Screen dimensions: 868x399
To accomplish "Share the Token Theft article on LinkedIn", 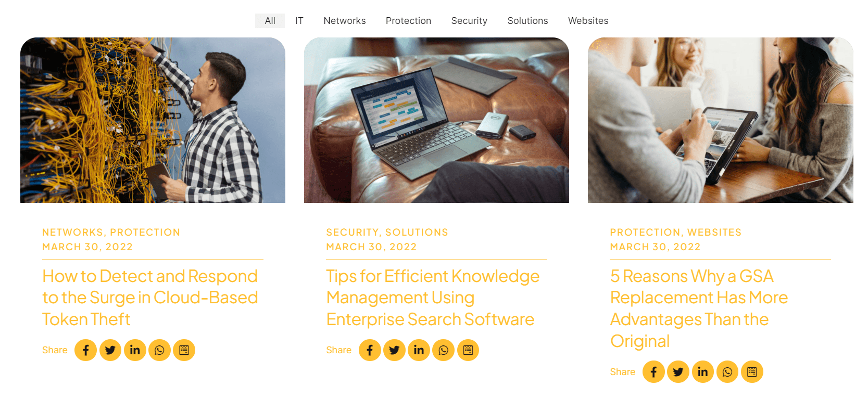I will point(135,350).
